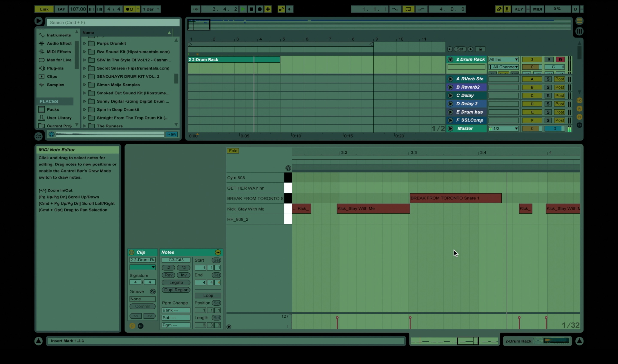Toggle the Fold button in note editor

tap(233, 151)
